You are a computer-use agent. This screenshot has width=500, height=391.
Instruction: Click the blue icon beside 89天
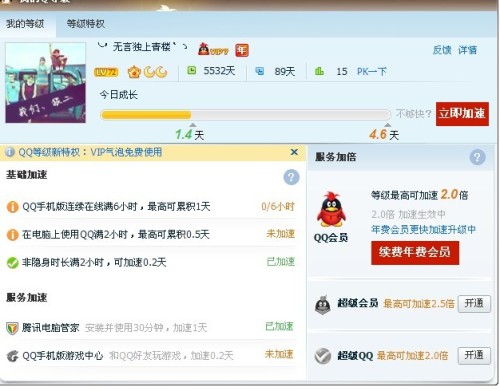point(259,71)
